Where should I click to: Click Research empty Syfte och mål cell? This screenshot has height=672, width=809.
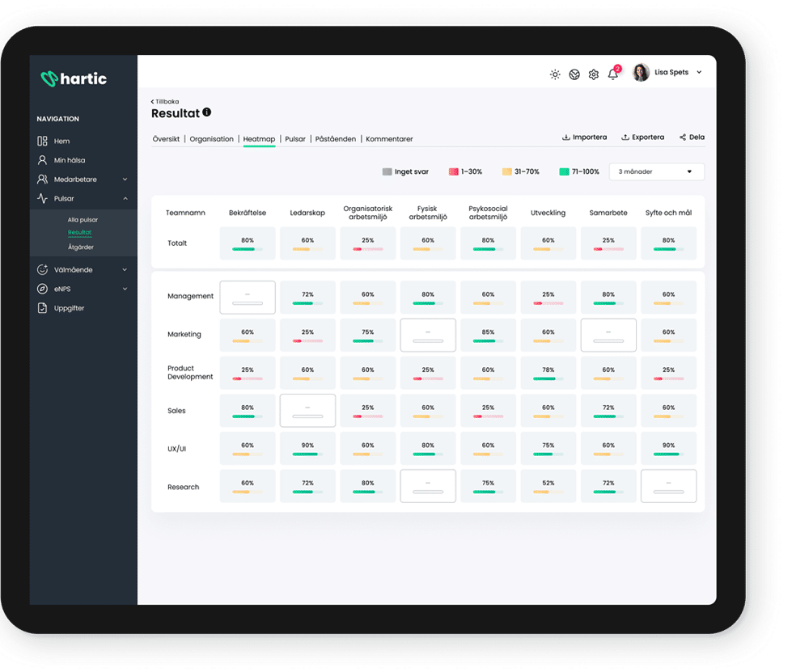pos(669,486)
